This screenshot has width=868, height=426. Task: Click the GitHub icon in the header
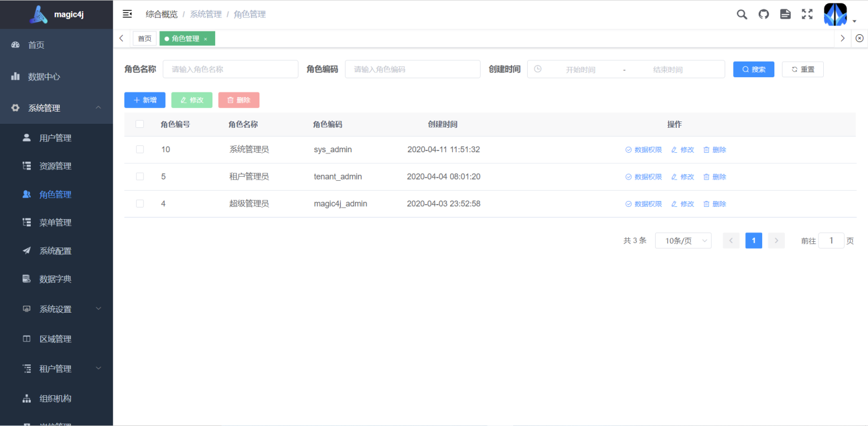pos(763,14)
